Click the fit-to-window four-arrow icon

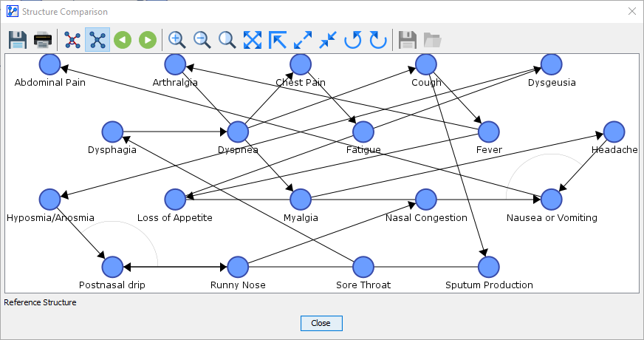click(x=252, y=40)
